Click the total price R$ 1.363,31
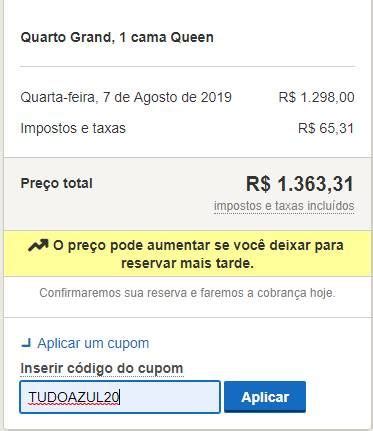373x431 pixels. [299, 184]
